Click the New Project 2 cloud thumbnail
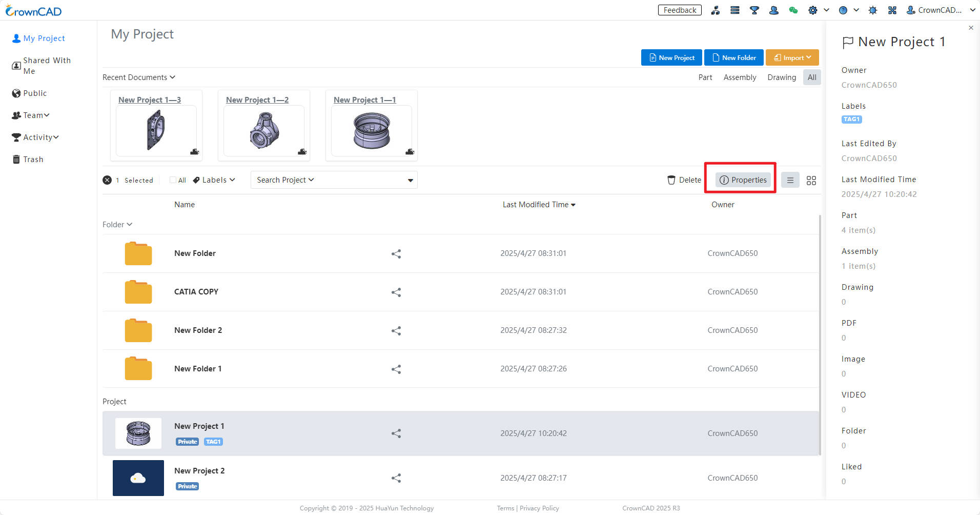Viewport: 980px width, 515px height. [x=138, y=478]
